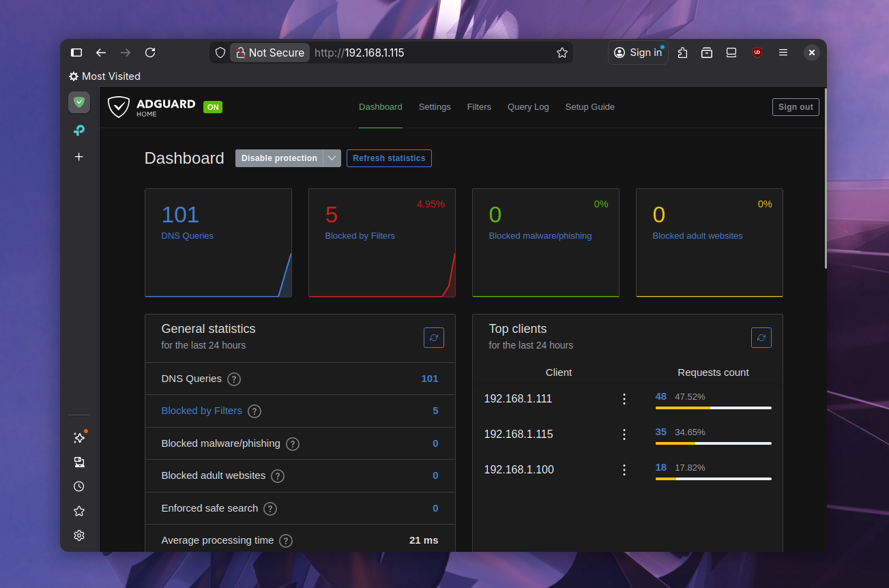Open the Filters menu
889x588 pixels.
[479, 107]
